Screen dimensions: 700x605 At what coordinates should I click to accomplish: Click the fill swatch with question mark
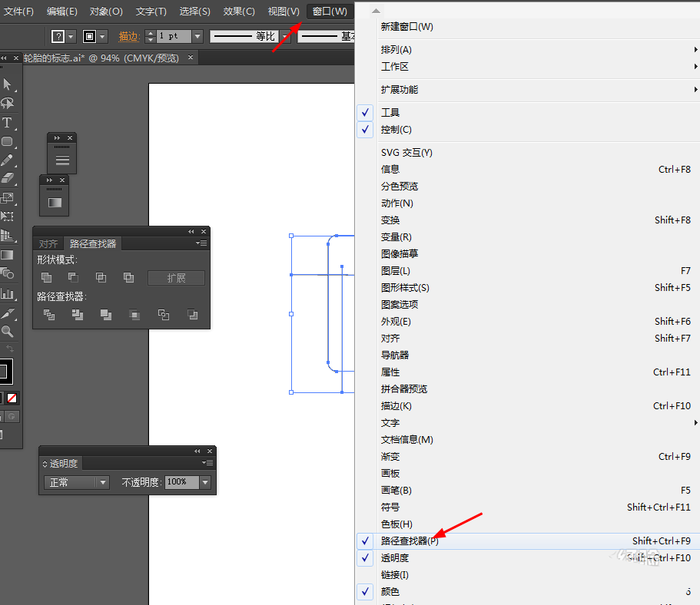pos(58,37)
